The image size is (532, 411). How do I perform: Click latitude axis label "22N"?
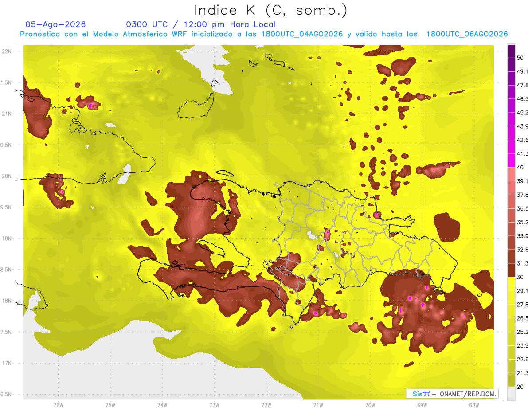[x=6, y=51]
